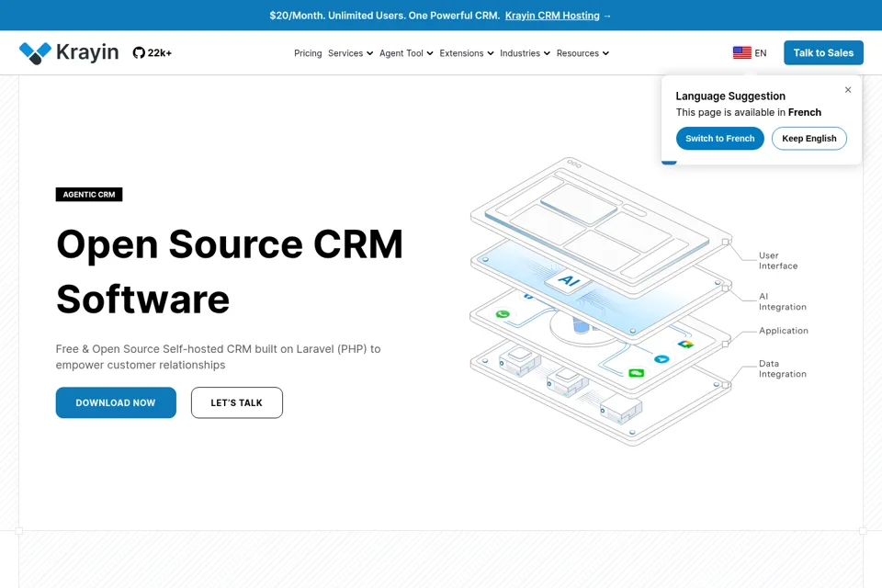882x588 pixels.
Task: Expand the Agent Tool dropdown menu
Action: (x=406, y=53)
